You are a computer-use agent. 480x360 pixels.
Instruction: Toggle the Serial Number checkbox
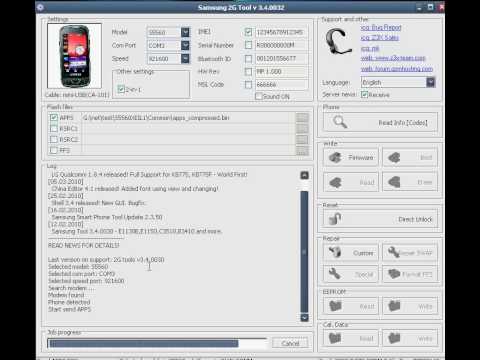click(x=248, y=45)
